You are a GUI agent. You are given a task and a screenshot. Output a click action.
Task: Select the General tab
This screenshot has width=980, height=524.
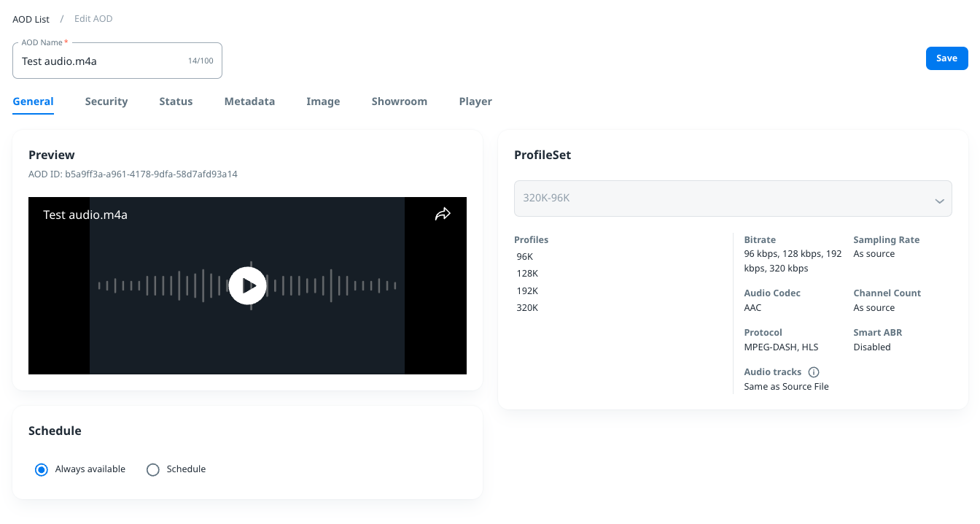[x=33, y=101]
